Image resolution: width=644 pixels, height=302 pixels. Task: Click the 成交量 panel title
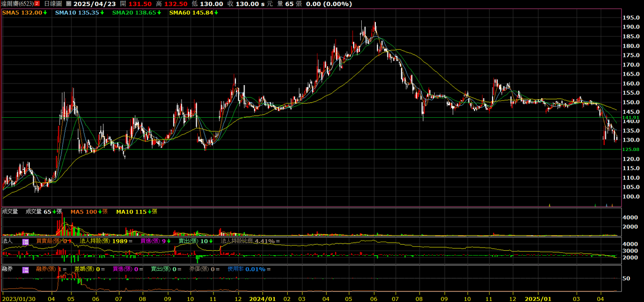click(x=10, y=212)
